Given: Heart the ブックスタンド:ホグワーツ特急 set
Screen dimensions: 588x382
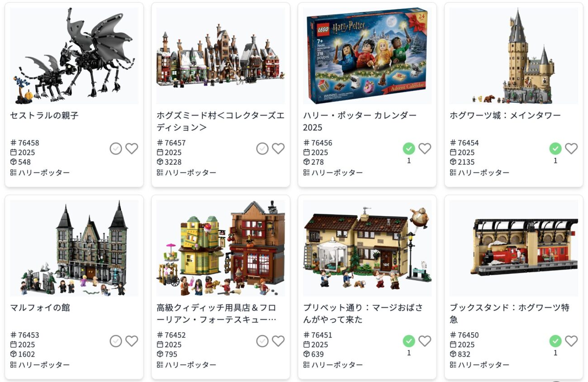Looking at the screenshot, I should point(571,341).
